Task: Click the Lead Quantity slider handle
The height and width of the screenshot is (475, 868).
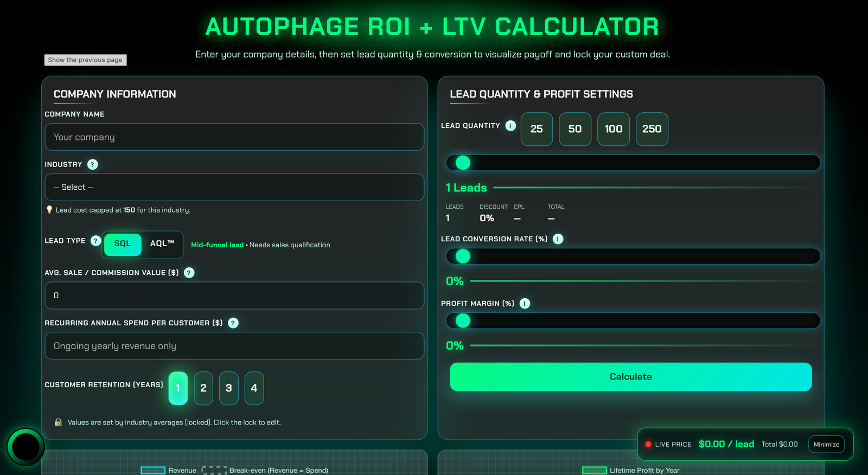Action: point(463,163)
